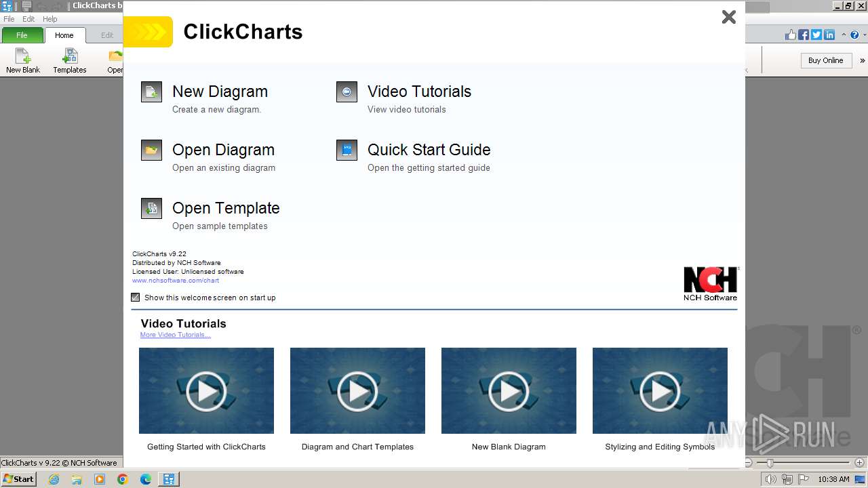868x488 pixels.
Task: Collapse the ribbon with the caret arrow
Action: click(844, 35)
